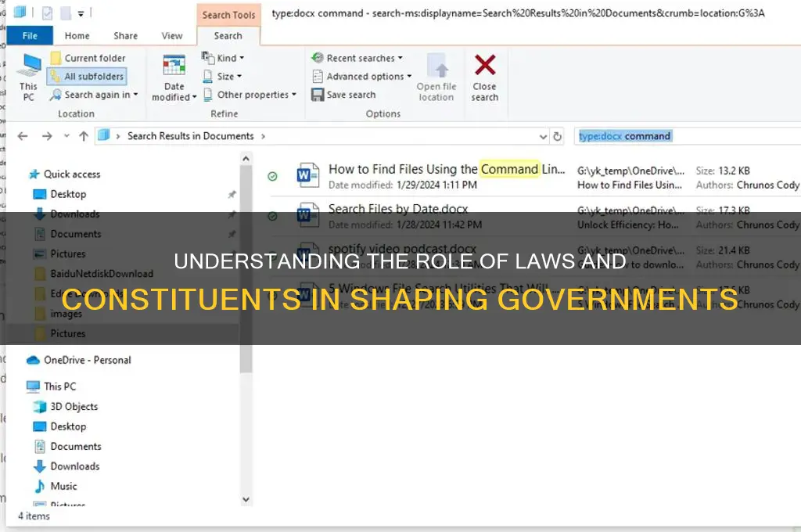This screenshot has height=532, width=801.
Task: Go forward with the forward arrow
Action: [x=47, y=136]
